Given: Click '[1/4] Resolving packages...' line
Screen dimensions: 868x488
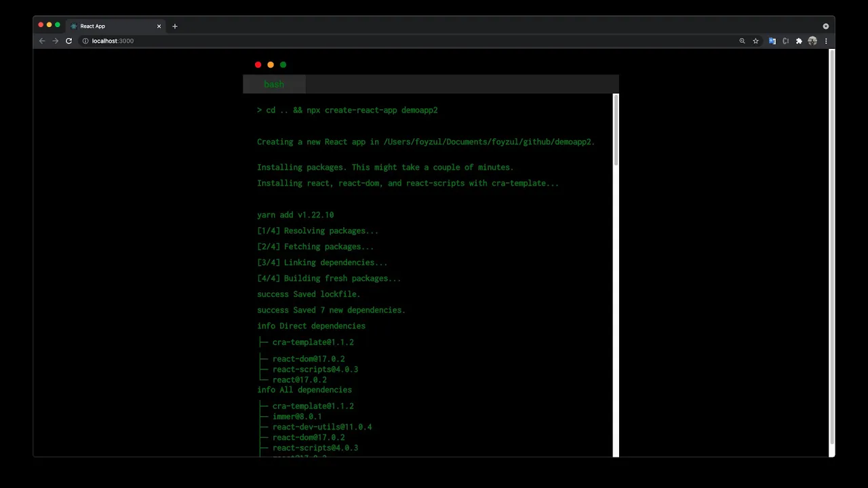Looking at the screenshot, I should tap(318, 230).
